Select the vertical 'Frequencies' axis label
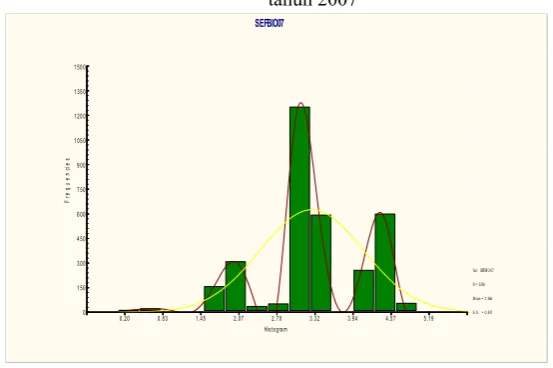Screen dimensions: 553x368 [x=67, y=180]
